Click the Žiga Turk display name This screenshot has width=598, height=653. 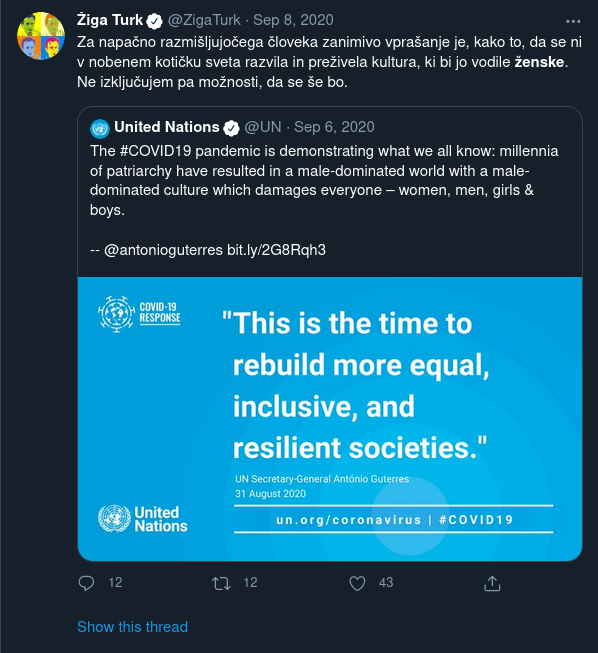[x=110, y=20]
